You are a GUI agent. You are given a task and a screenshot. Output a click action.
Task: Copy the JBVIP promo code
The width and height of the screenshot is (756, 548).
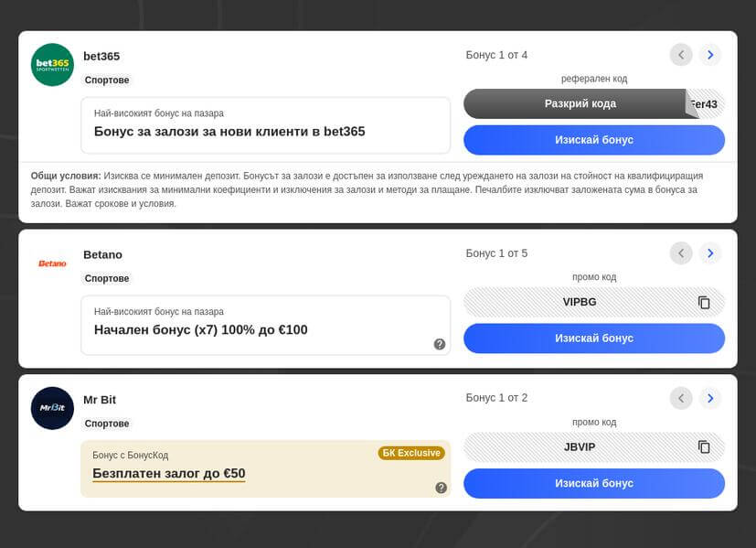click(x=704, y=446)
